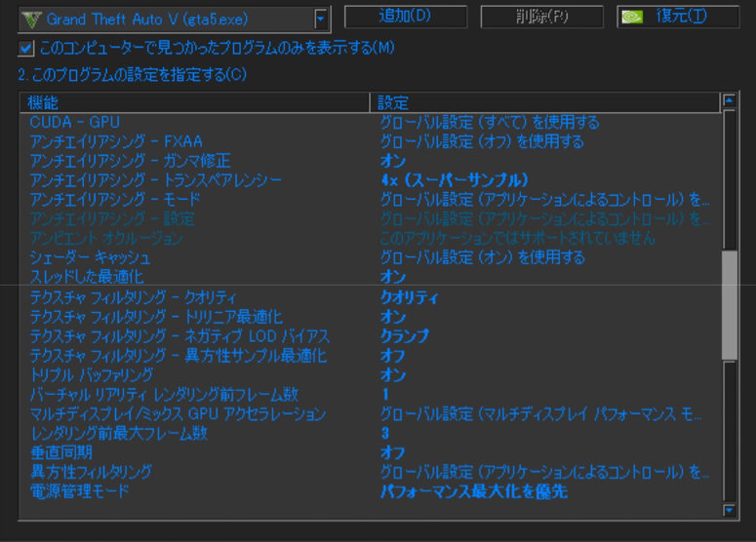Click バーチャル リアリティ frames value 1

(385, 395)
